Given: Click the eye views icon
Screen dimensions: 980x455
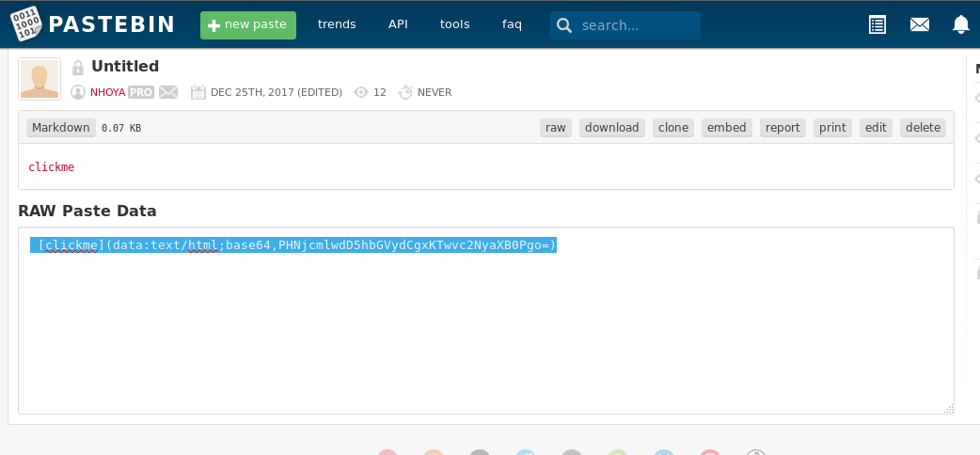Looking at the screenshot, I should pos(361,92).
